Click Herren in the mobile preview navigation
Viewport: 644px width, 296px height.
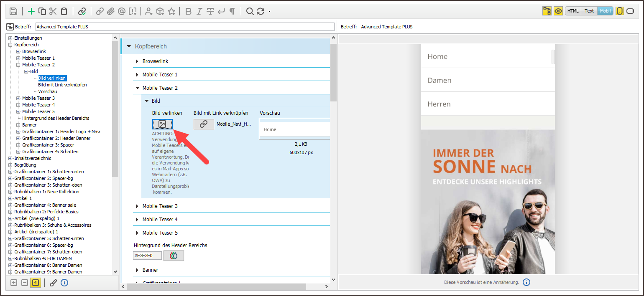[439, 104]
